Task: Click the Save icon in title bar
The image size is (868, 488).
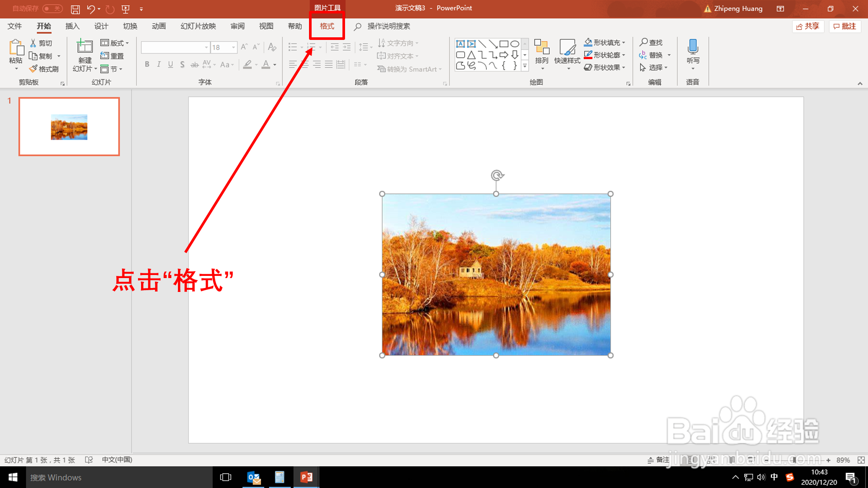Action: tap(75, 9)
